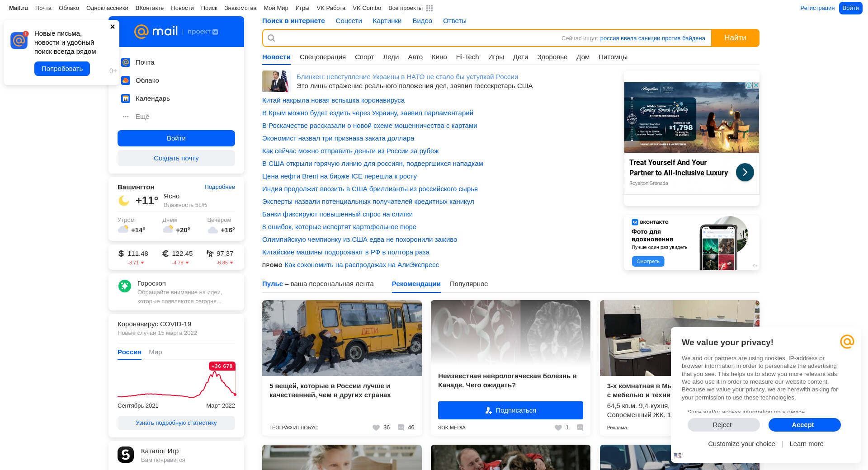The height and width of the screenshot is (470, 868).
Task: Click the COVID-19 statistics chart
Action: [176, 382]
